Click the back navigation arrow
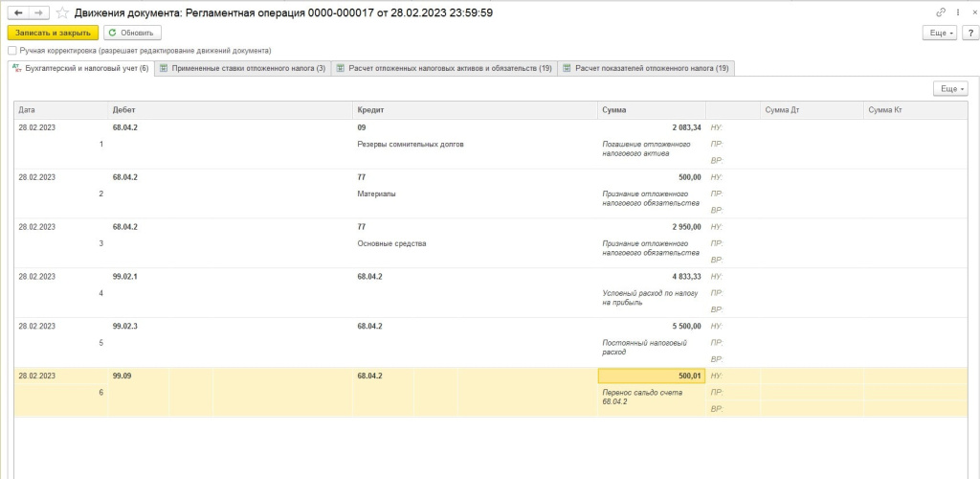980x479 pixels. point(17,12)
